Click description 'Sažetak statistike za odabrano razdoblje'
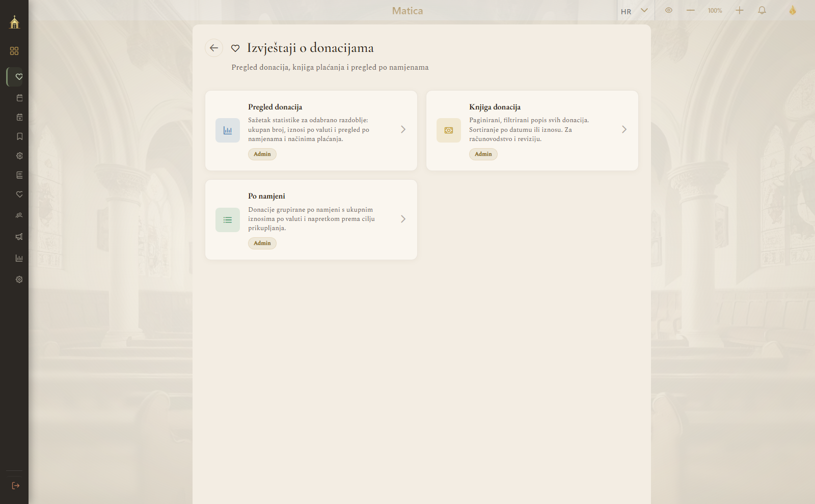Screen dimensions: 815x504 tap(309, 129)
